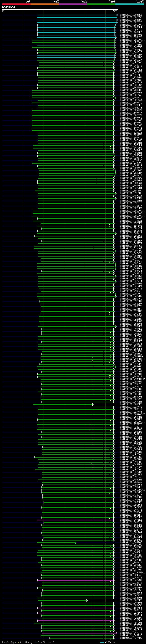Viewport: 146px width, 644px height.
Task: Select label UniRef100_Q6ERS4
Action: coord(131,82)
